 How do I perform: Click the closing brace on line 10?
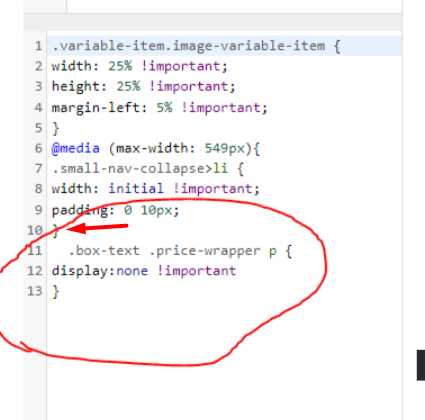point(56,230)
